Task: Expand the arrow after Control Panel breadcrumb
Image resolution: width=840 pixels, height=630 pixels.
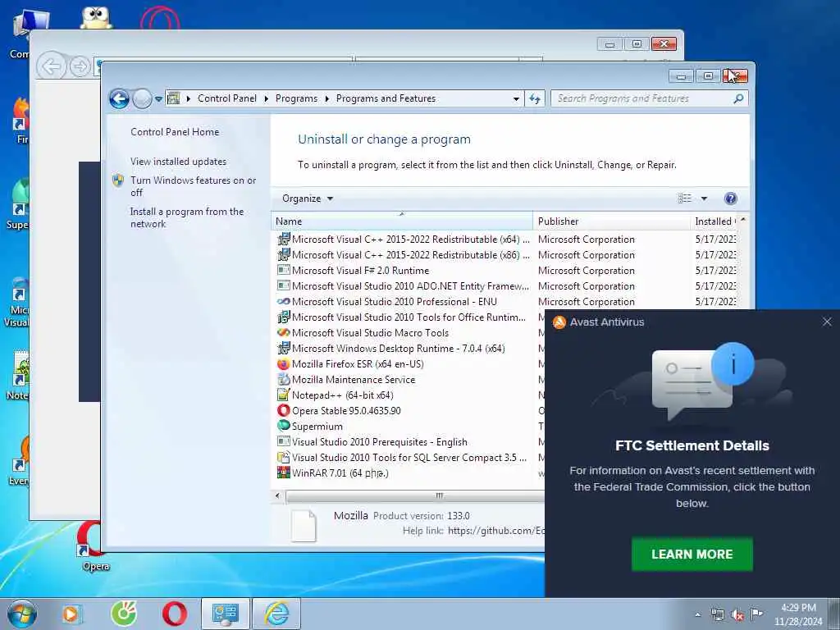Action: (267, 98)
